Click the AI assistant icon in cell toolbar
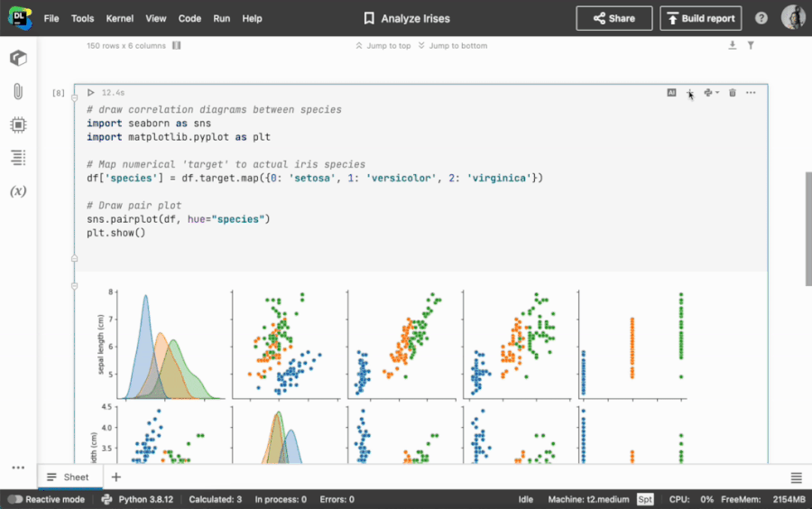This screenshot has height=509, width=812. point(671,92)
